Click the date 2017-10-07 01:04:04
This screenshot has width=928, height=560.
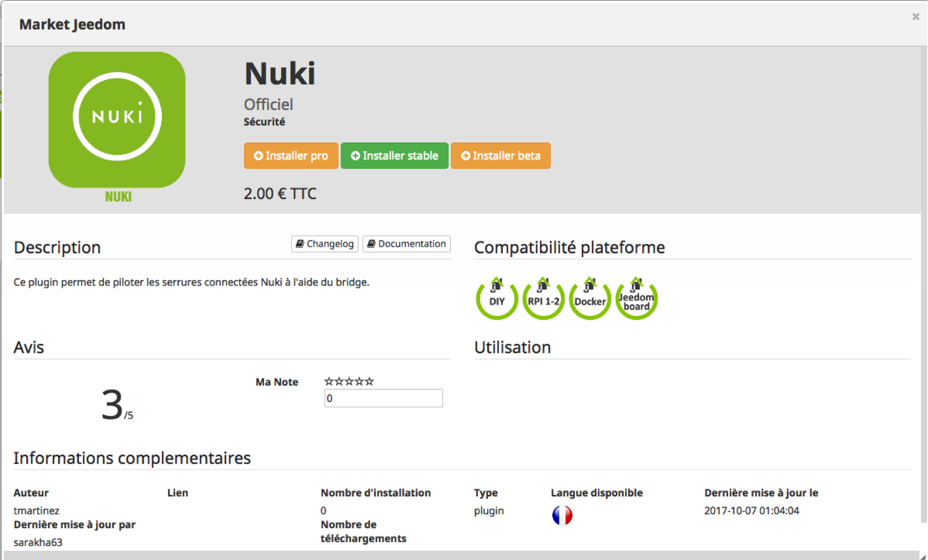coord(752,511)
